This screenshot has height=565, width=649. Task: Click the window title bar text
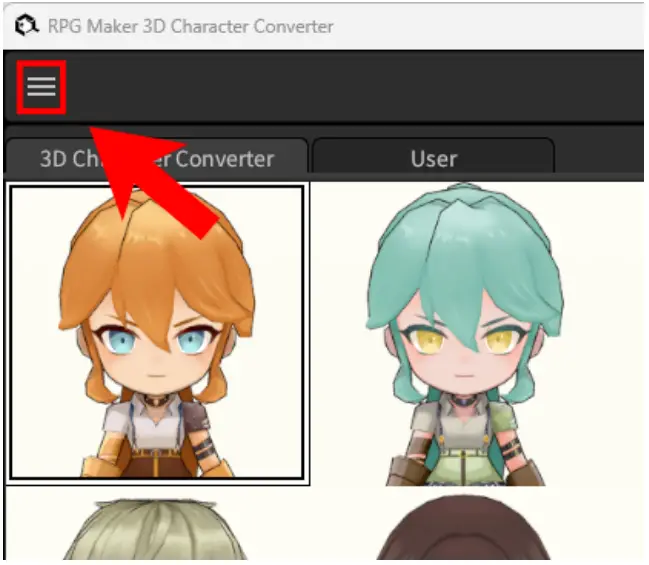(x=190, y=26)
